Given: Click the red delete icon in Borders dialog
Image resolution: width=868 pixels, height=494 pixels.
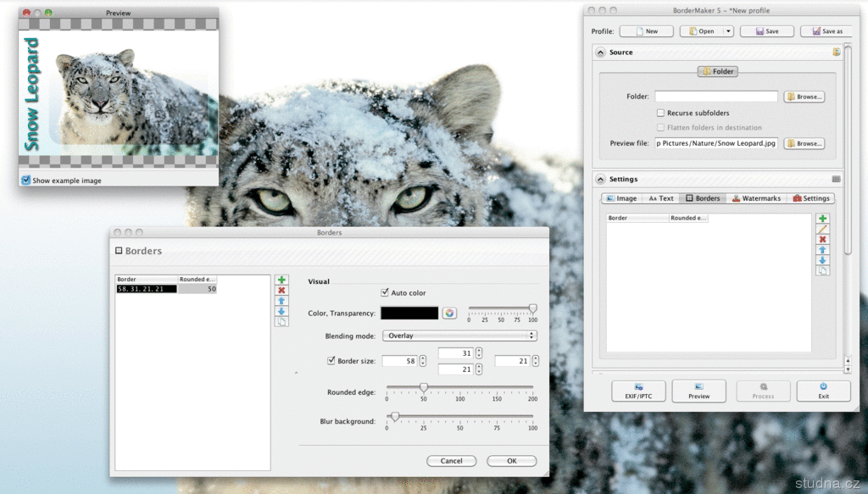Looking at the screenshot, I should pos(282,291).
